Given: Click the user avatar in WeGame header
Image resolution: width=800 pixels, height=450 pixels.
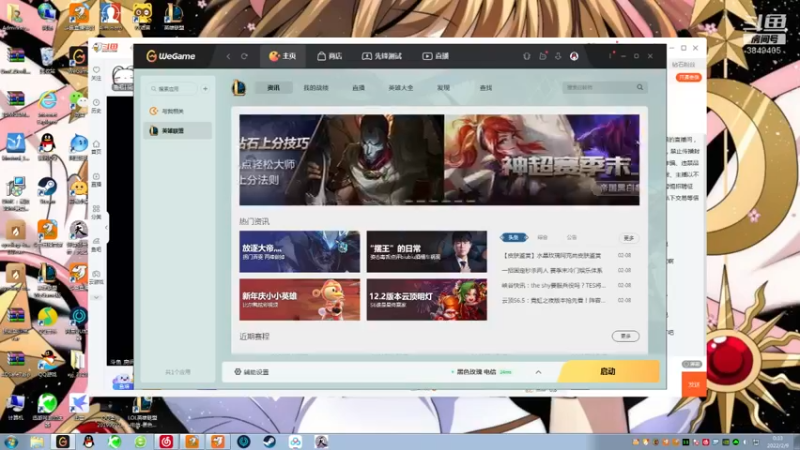Looking at the screenshot, I should pos(574,56).
